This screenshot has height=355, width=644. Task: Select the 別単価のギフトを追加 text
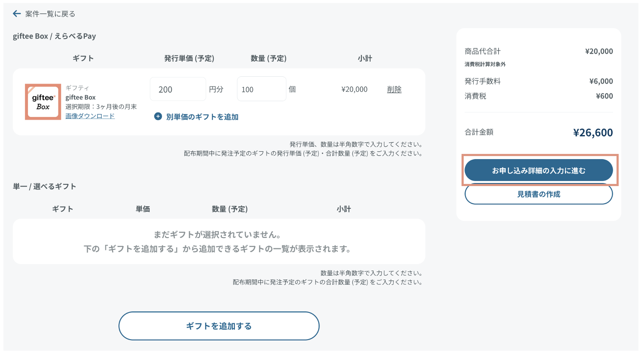(202, 117)
